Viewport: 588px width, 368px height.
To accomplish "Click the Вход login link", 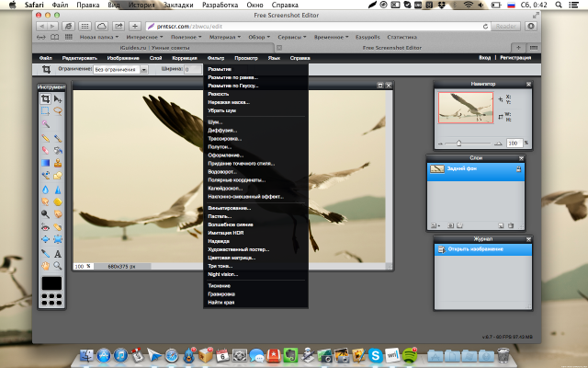I will (485, 58).
